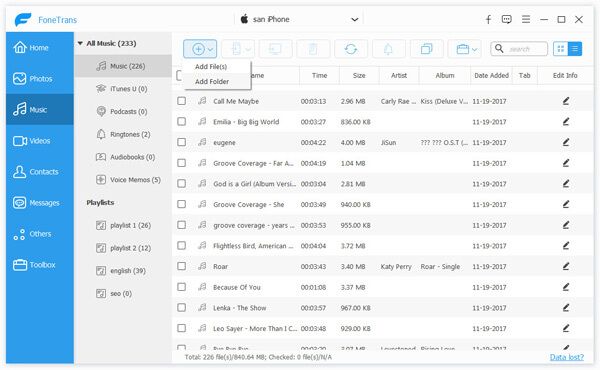Viewport: 600px width, 370px height.
Task: Click the duplicate copy toolbar icon
Action: tap(426, 49)
